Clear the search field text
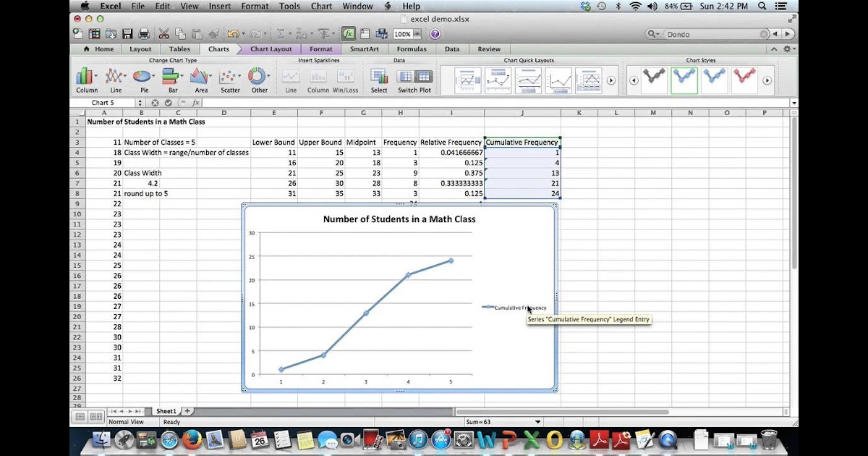This screenshot has height=456, width=868. (765, 34)
